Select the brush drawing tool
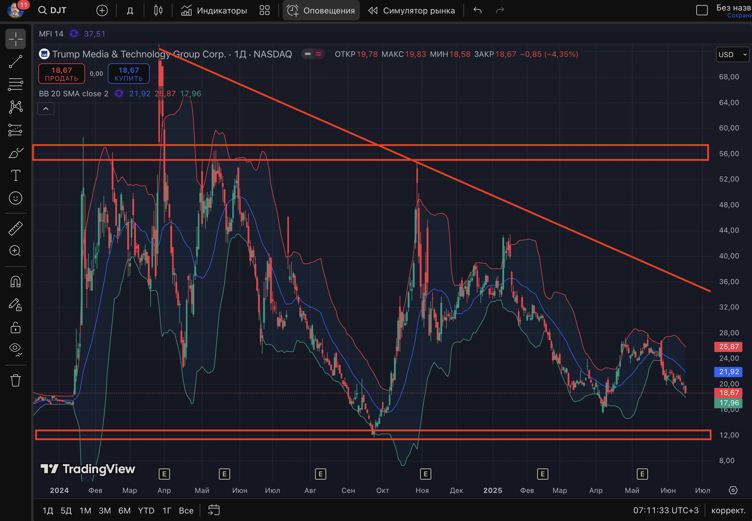The height and width of the screenshot is (521, 752). (x=15, y=153)
